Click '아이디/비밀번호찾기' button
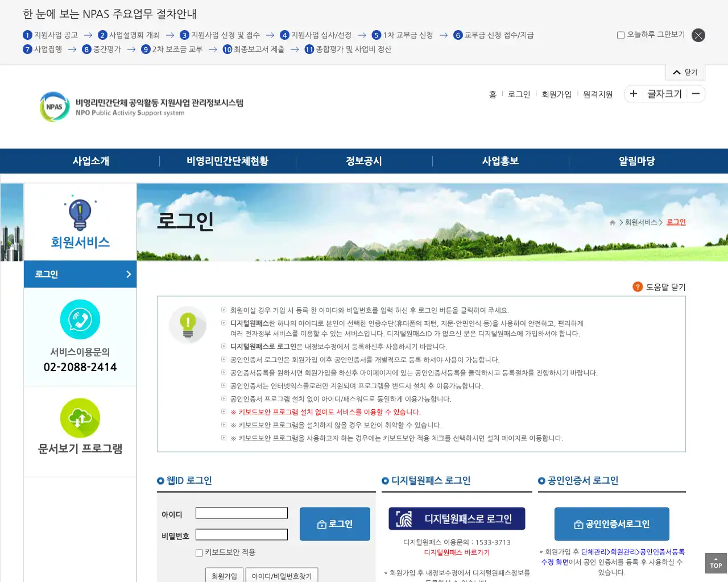This screenshot has height=582, width=728. click(282, 575)
